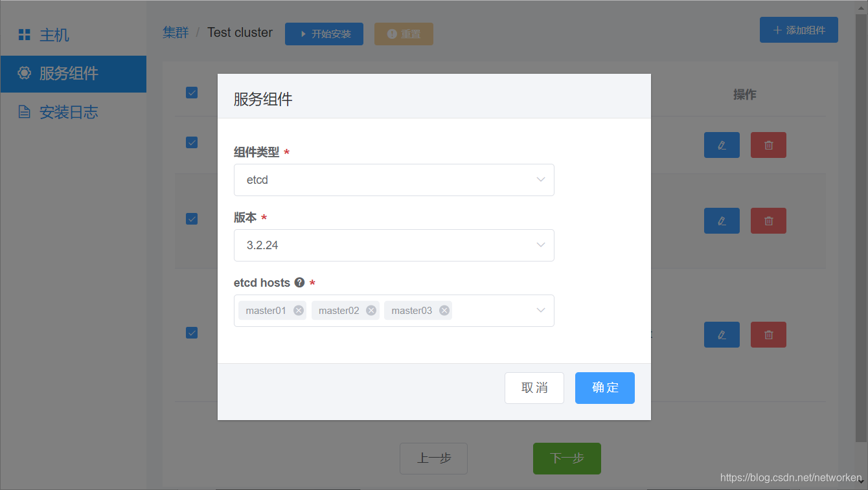868x490 pixels.
Task: Expand the etcd hosts multi-select arrow
Action: 541,311
